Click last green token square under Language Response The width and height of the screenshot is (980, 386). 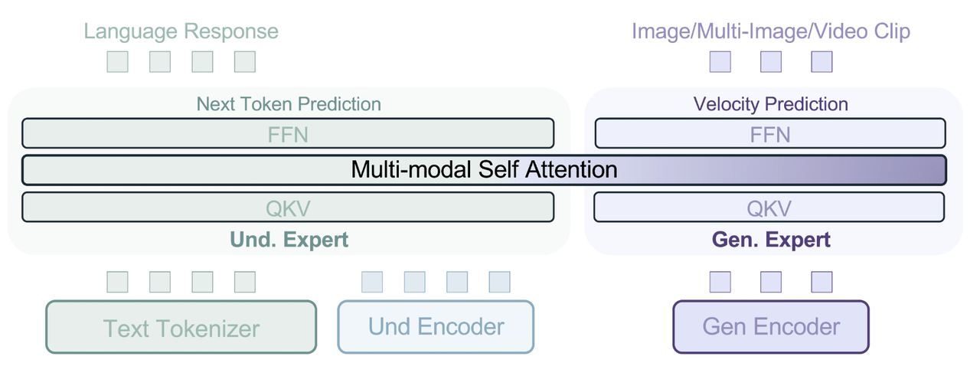(x=244, y=61)
